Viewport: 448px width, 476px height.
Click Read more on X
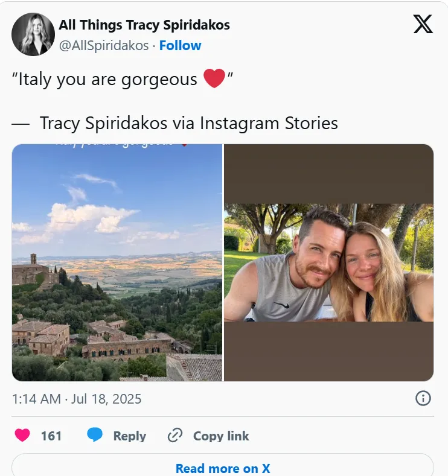[x=223, y=468]
